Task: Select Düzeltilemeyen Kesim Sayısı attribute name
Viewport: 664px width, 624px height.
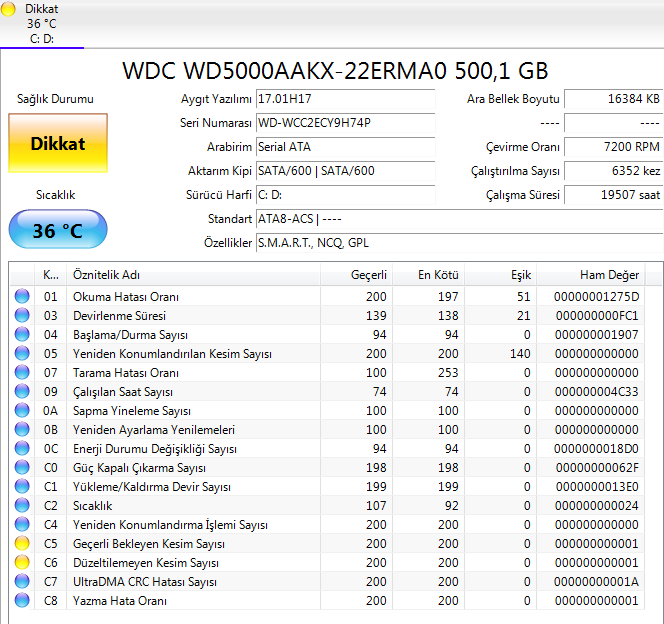Action: (x=146, y=563)
